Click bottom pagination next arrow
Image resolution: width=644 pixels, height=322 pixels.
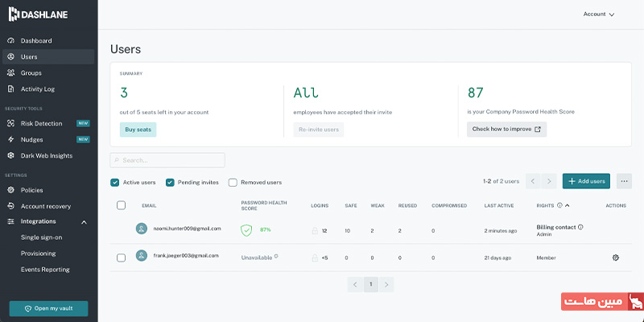[x=386, y=284]
